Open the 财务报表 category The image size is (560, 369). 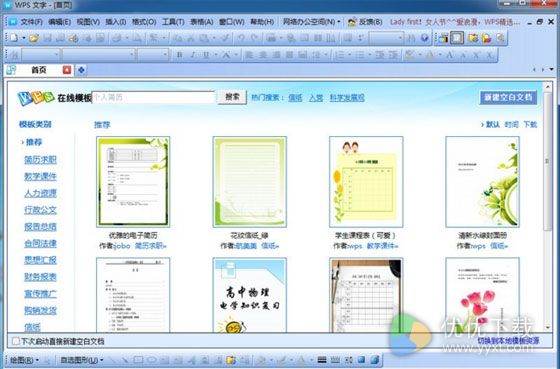click(x=40, y=277)
